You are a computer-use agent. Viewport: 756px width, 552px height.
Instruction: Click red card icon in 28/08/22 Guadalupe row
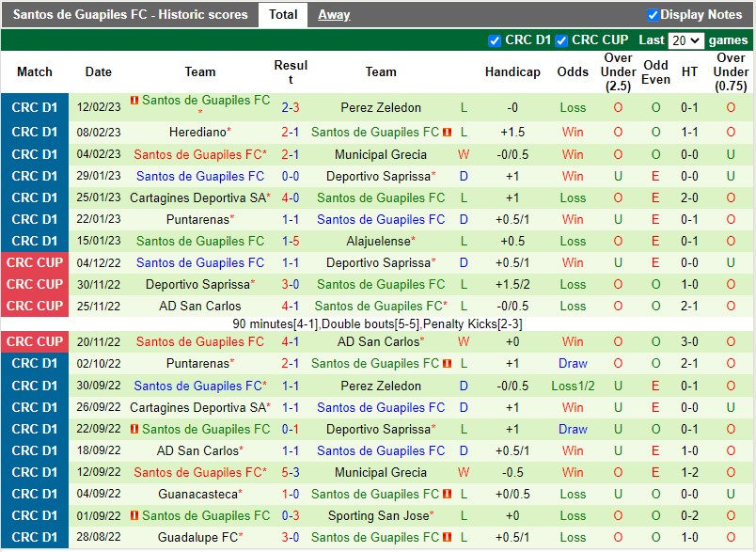447,537
